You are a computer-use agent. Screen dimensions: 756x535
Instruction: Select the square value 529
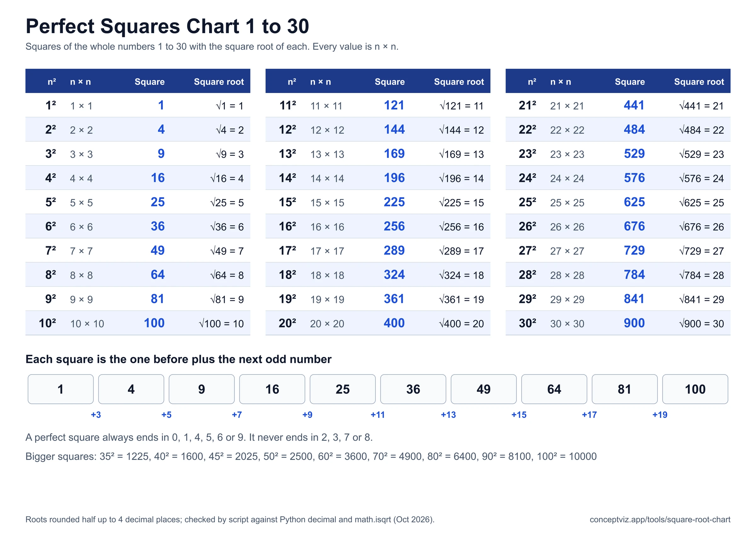click(634, 154)
